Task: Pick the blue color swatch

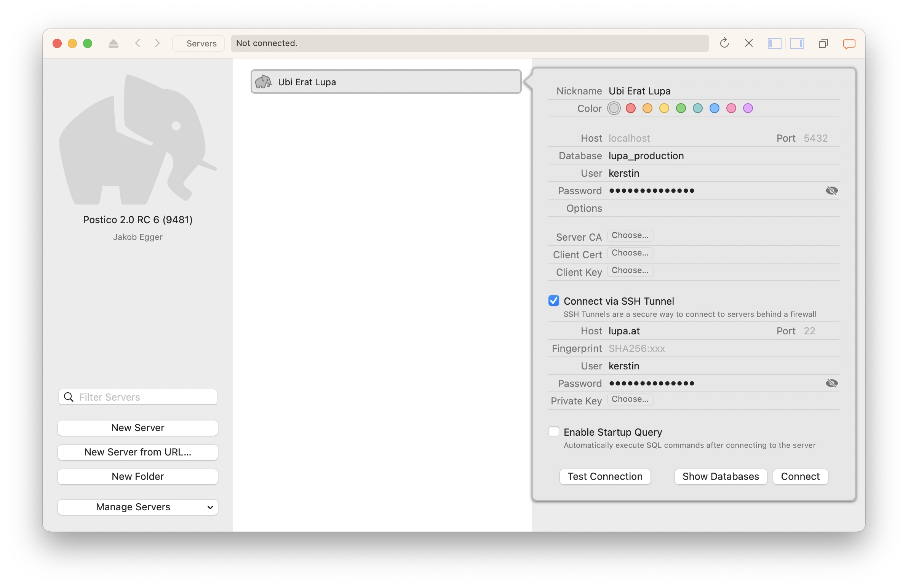Action: [x=714, y=109]
